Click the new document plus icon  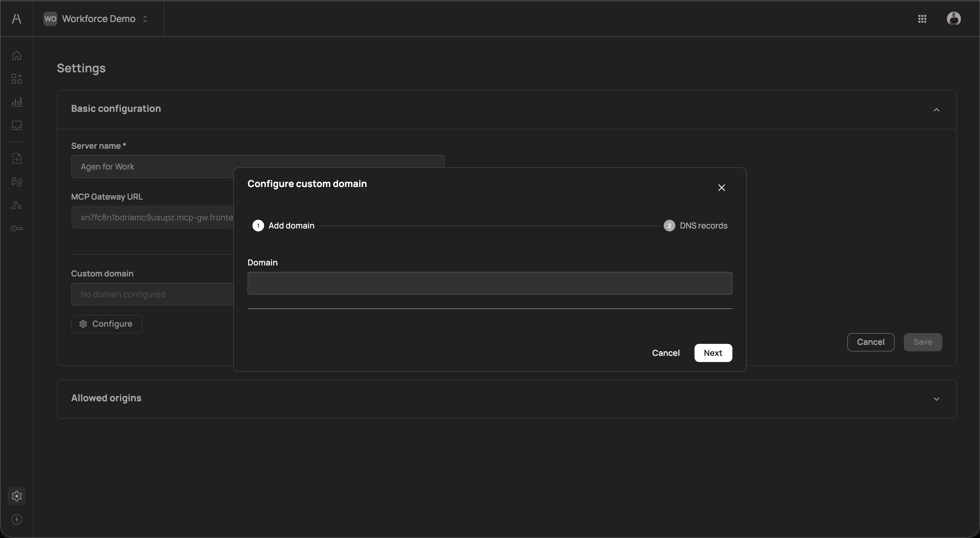click(17, 158)
